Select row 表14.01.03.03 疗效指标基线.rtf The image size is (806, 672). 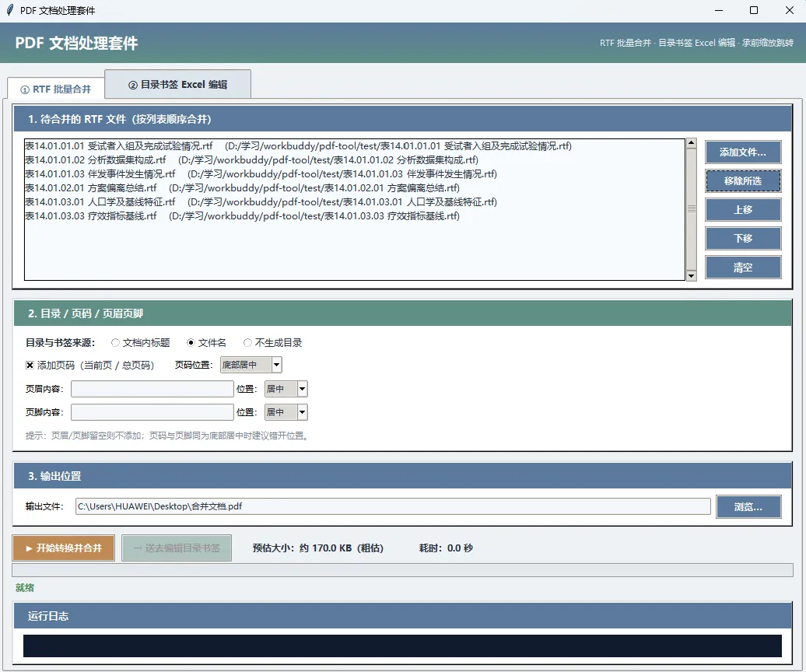pyautogui.click(x=355, y=215)
